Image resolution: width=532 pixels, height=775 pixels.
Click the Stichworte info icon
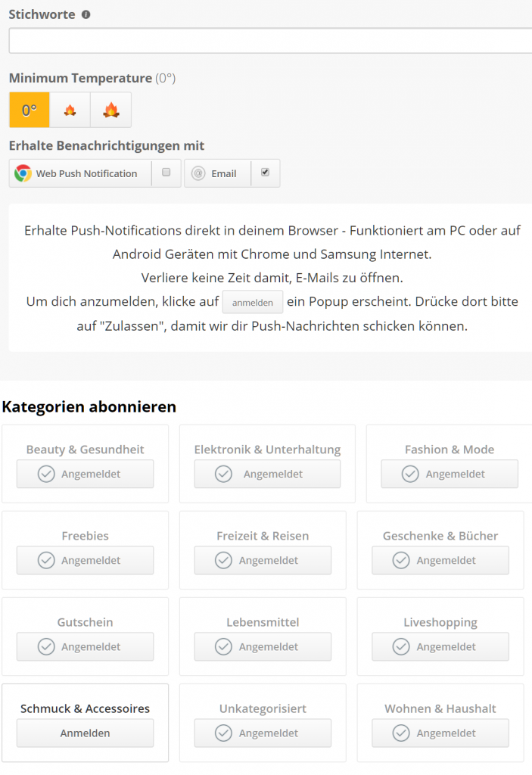(x=86, y=14)
